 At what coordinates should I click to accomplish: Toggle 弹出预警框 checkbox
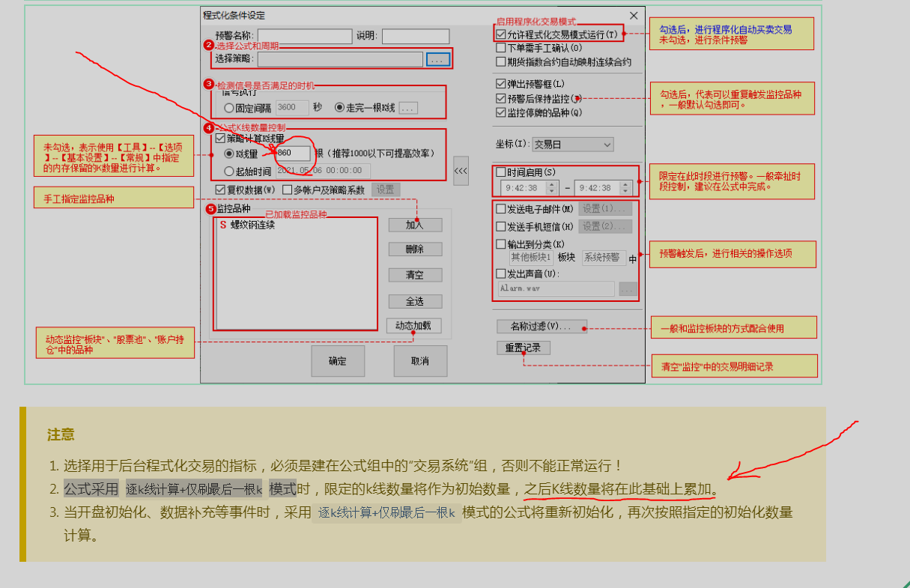501,84
